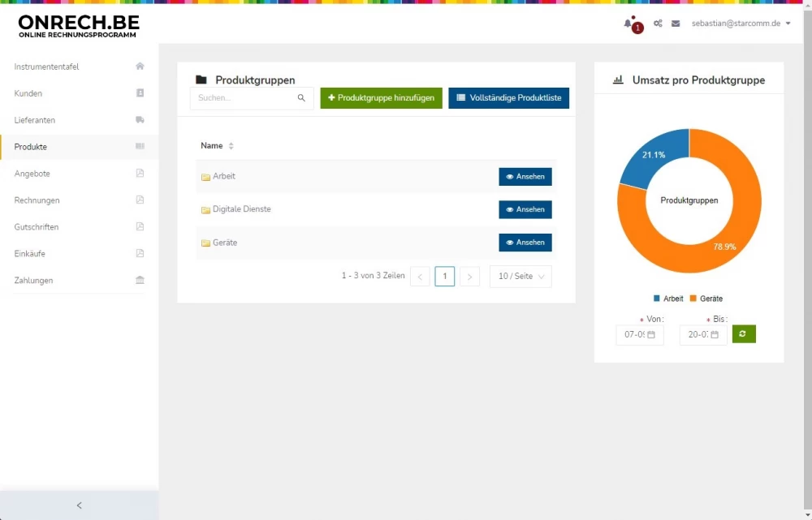The image size is (812, 520).
Task: Open Vollständige Produktliste
Action: pyautogui.click(x=508, y=98)
